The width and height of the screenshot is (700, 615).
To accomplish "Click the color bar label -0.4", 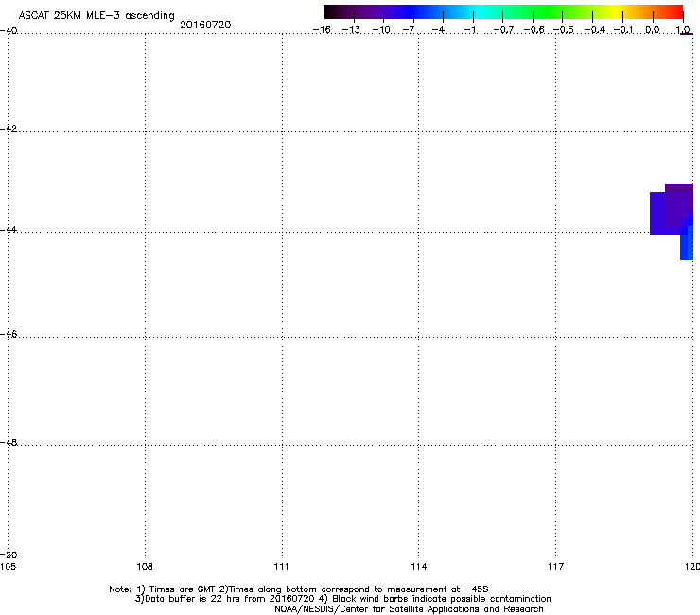I will [x=595, y=30].
